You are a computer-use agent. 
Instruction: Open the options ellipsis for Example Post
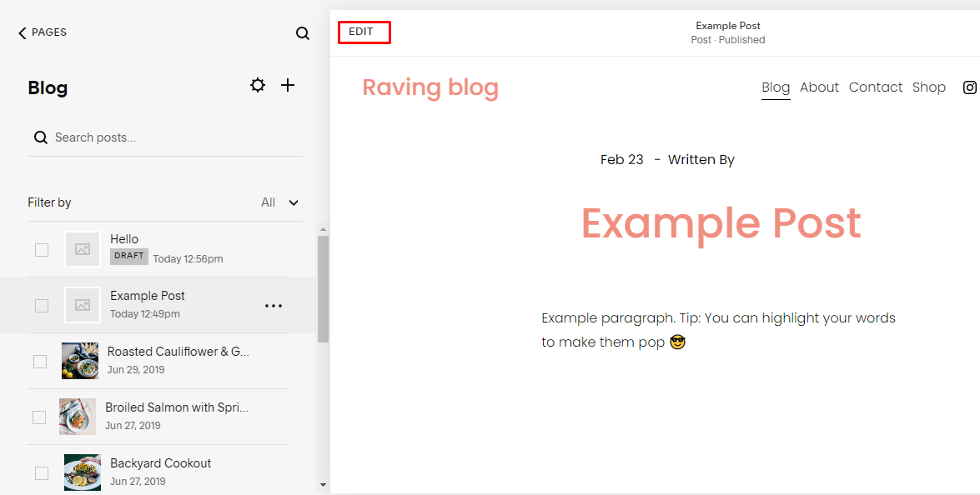click(x=274, y=306)
